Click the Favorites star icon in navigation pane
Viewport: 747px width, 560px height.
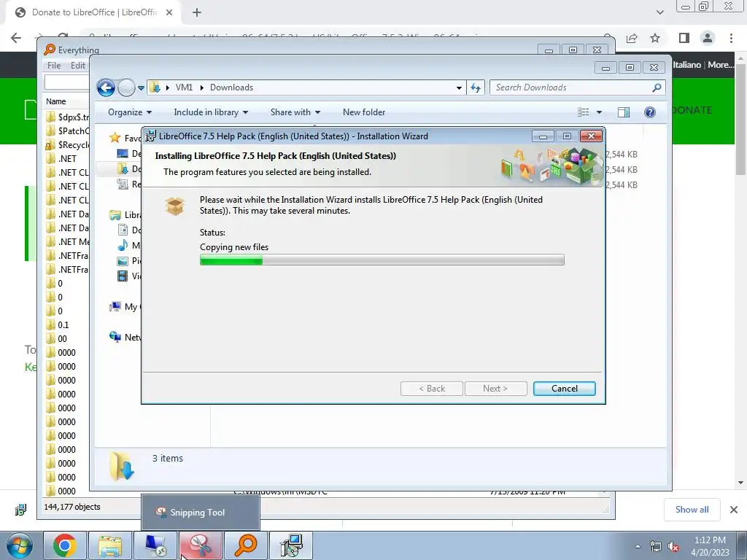[x=115, y=138]
